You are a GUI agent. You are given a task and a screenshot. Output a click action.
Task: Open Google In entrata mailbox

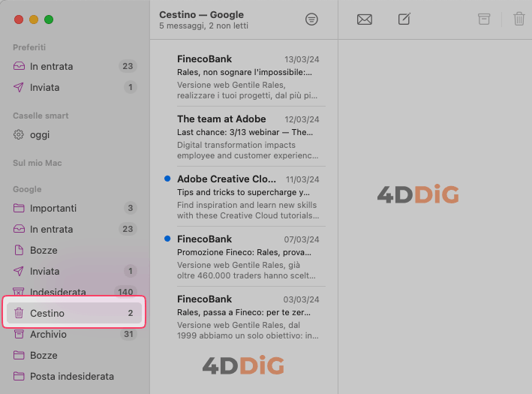[x=75, y=229]
